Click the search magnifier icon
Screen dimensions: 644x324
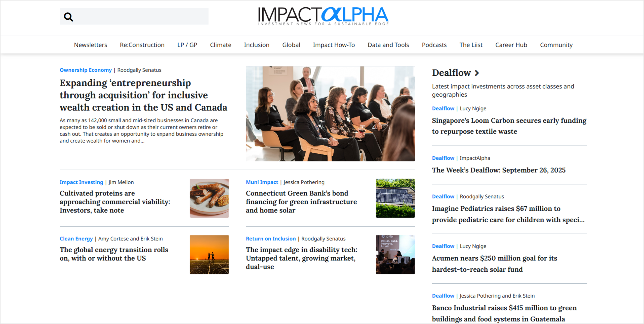68,17
